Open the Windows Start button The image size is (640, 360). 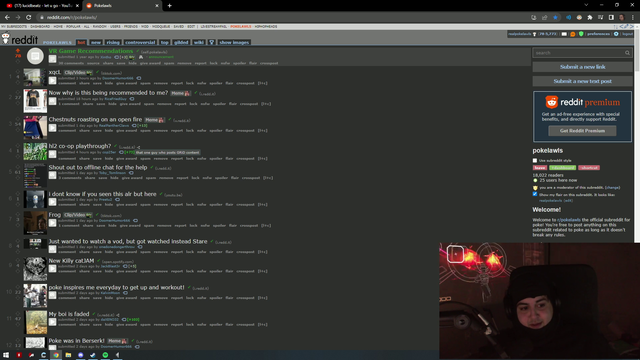tap(6, 355)
